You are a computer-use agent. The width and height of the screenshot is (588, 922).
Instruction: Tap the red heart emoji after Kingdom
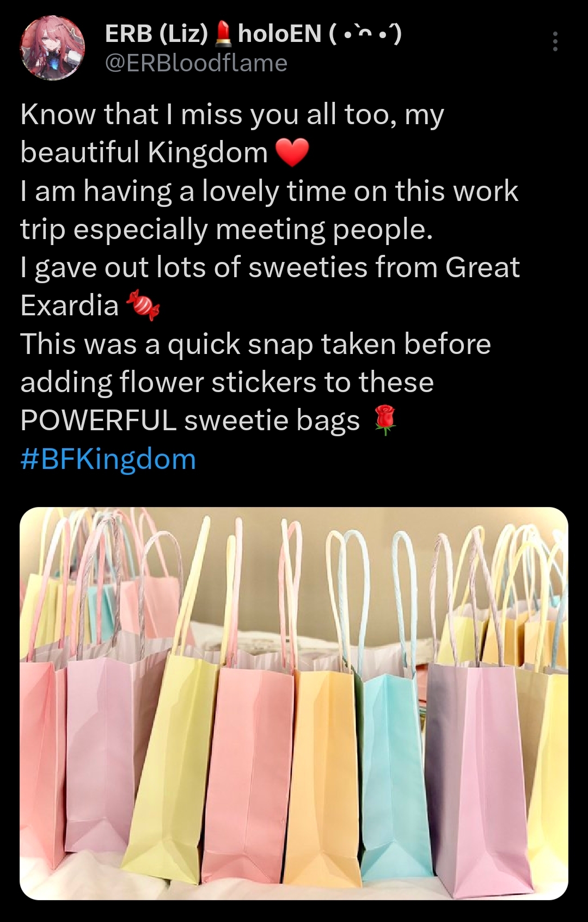[292, 153]
